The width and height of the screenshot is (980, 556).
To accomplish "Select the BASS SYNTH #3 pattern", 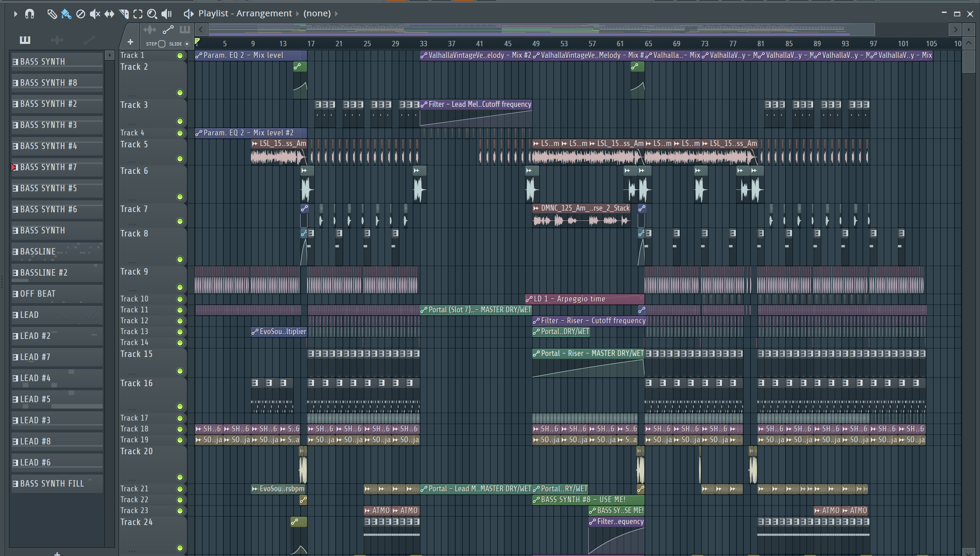I will 57,125.
